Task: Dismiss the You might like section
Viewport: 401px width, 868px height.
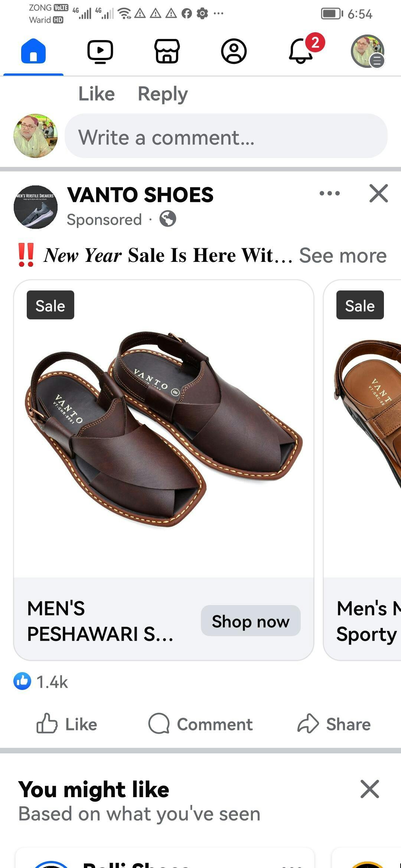Action: coord(369,789)
